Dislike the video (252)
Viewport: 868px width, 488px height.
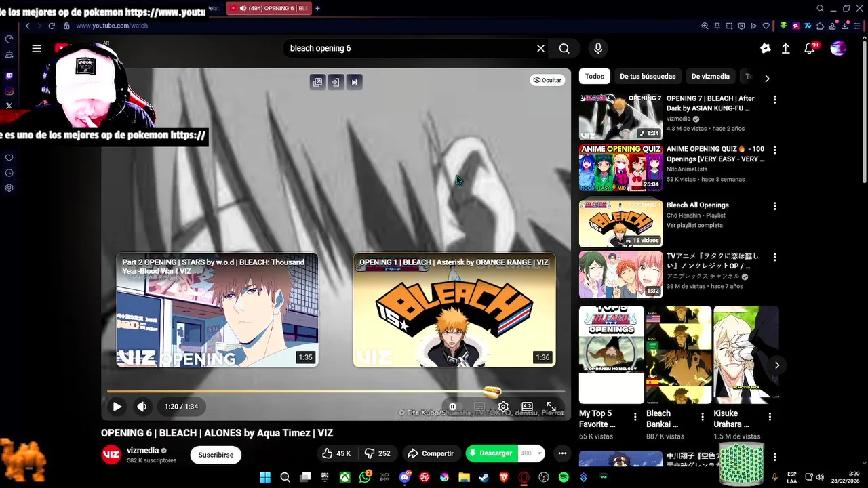pyautogui.click(x=378, y=453)
